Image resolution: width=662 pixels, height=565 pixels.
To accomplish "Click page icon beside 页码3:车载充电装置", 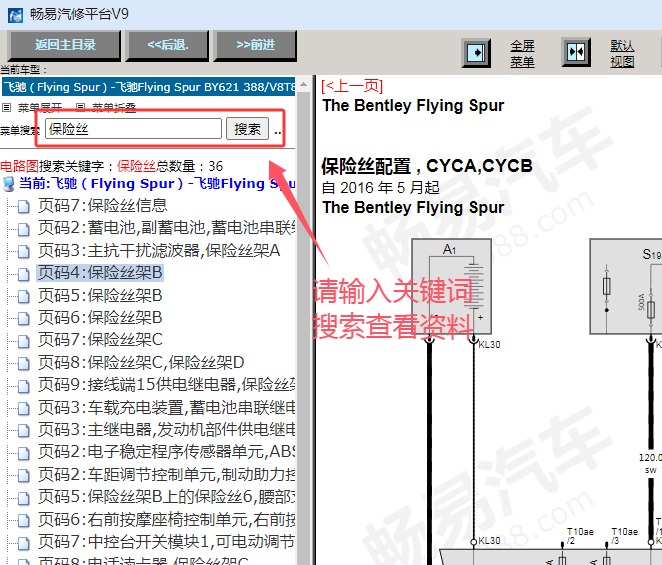I will pyautogui.click(x=24, y=408).
